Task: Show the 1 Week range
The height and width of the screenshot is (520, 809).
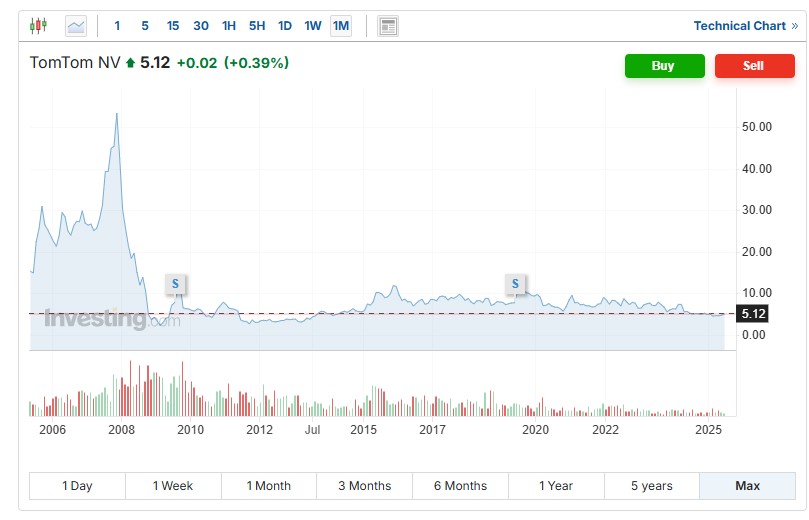Action: pos(173,486)
